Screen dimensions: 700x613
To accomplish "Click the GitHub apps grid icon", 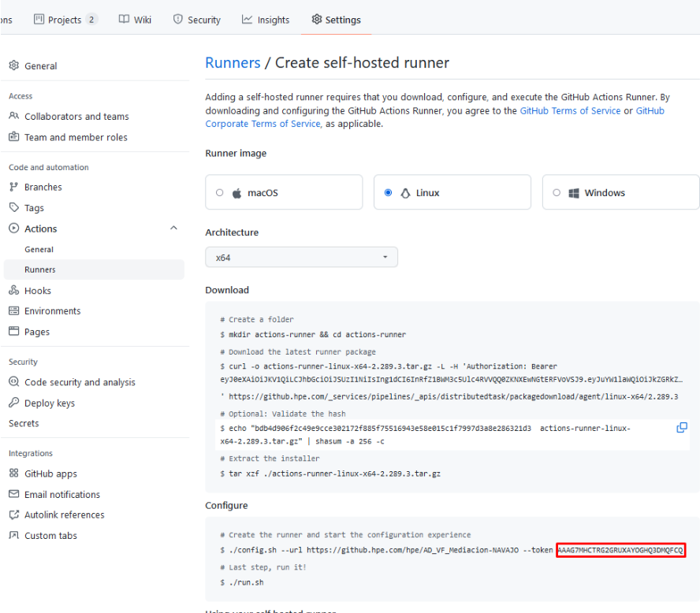I will (x=14, y=473).
